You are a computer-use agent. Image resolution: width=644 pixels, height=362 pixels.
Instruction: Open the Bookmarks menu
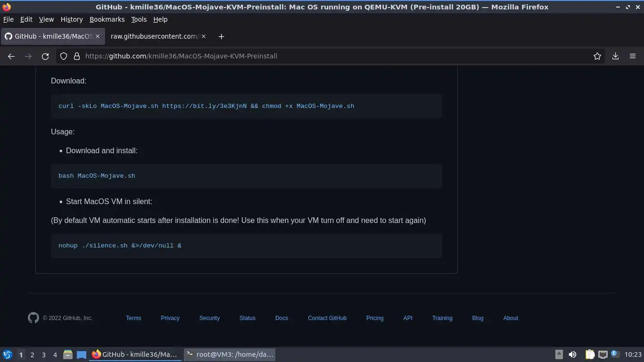107,19
